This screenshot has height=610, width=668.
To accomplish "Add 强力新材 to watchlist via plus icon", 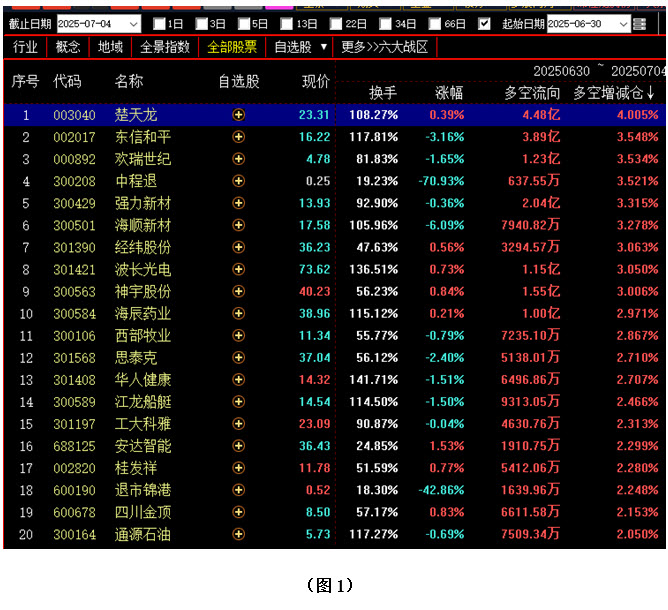I will [x=239, y=203].
